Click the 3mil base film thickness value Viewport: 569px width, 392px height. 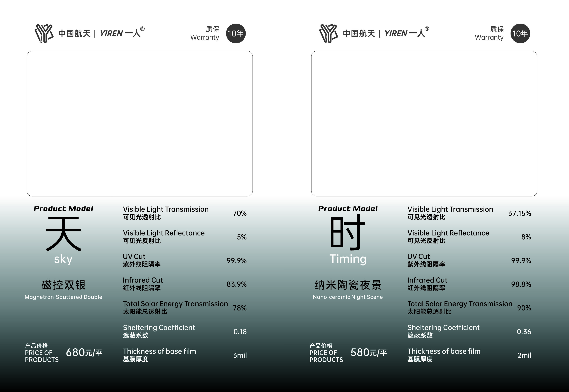click(x=240, y=355)
